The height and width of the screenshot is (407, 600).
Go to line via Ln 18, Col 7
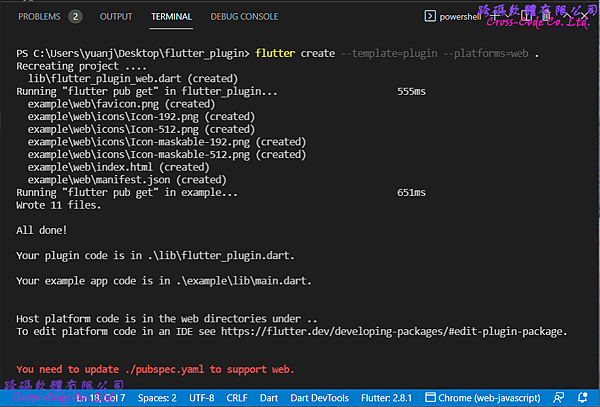click(100, 398)
